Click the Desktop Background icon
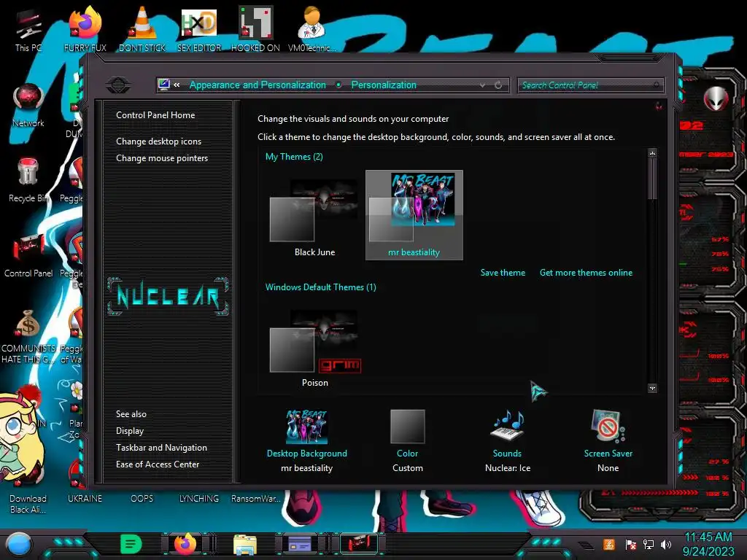This screenshot has height=560, width=747. 307,427
